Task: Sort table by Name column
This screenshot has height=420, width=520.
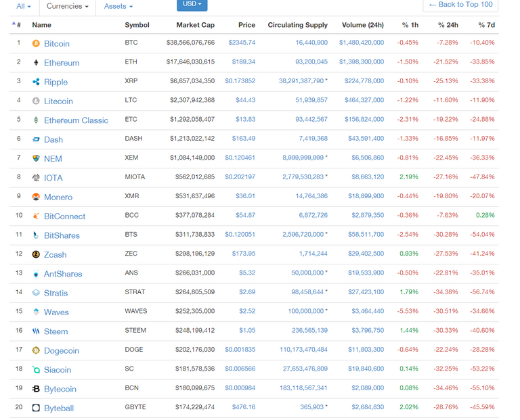Action: 41,25
